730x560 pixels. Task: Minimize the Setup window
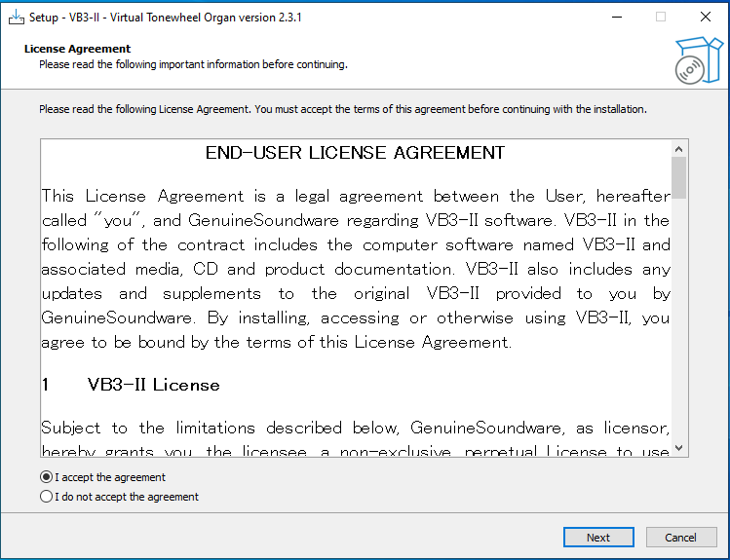(617, 18)
